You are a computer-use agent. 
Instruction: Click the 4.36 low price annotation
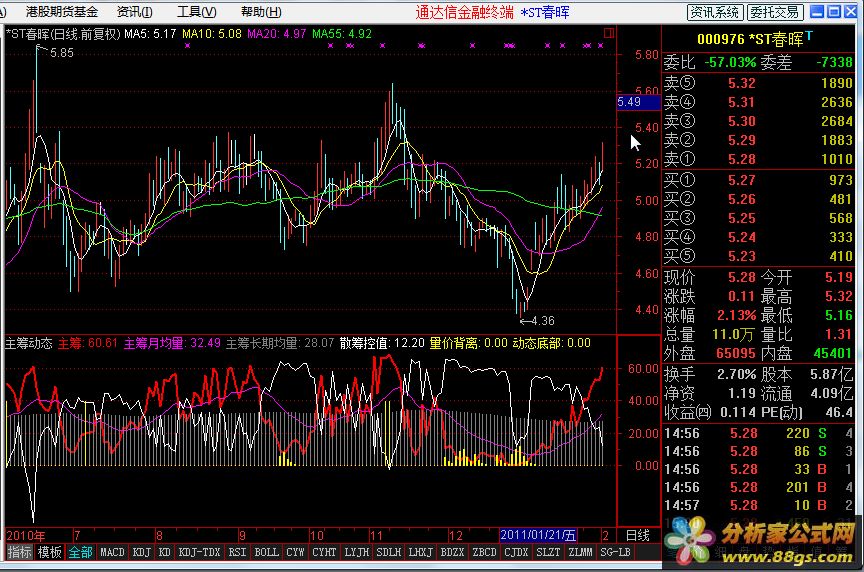click(x=543, y=321)
